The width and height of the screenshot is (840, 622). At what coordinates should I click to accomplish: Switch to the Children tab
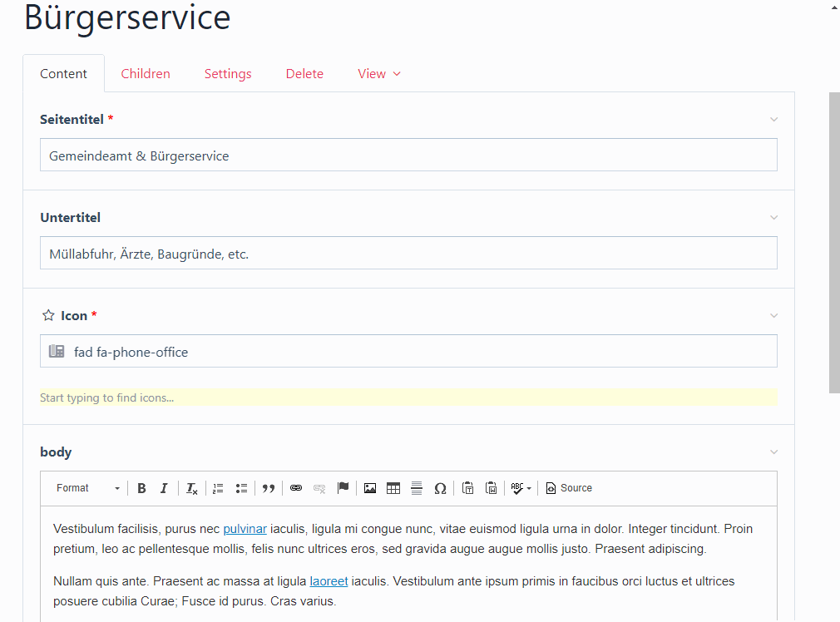[x=146, y=74]
